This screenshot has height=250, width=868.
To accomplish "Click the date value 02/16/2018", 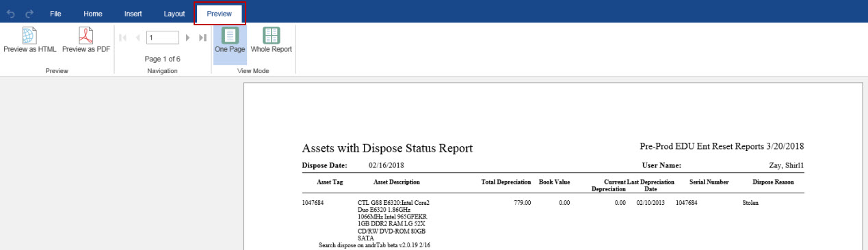I will (x=386, y=165).
